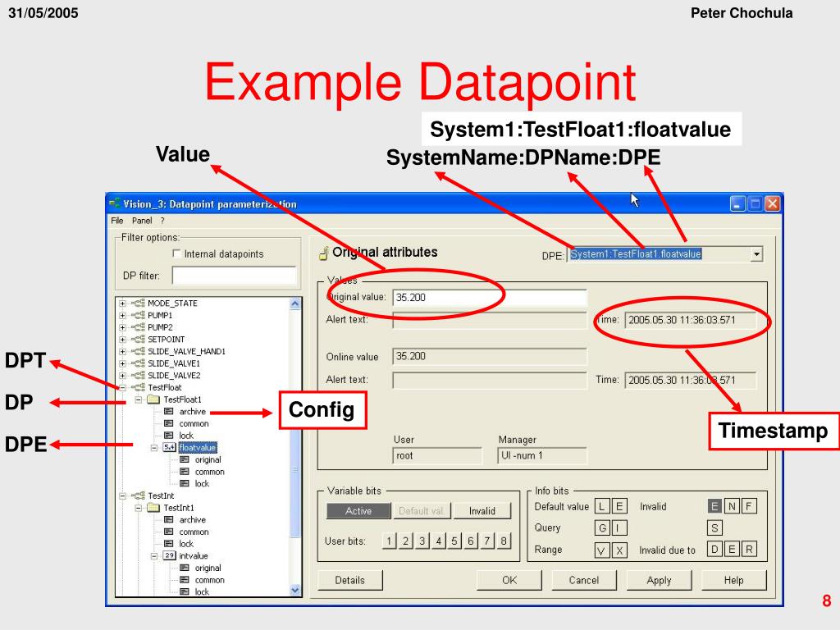Image resolution: width=840 pixels, height=630 pixels.
Task: Confirm with the OK button
Action: coord(509,580)
